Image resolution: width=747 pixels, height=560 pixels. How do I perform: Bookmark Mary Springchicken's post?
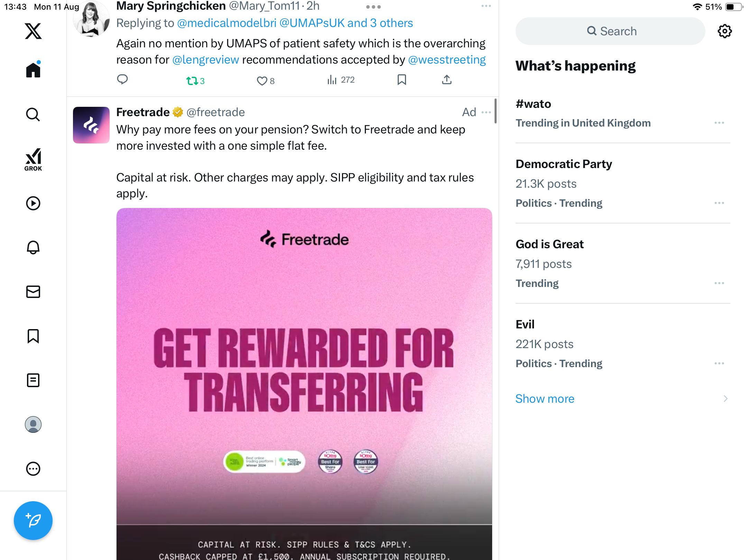coord(402,80)
